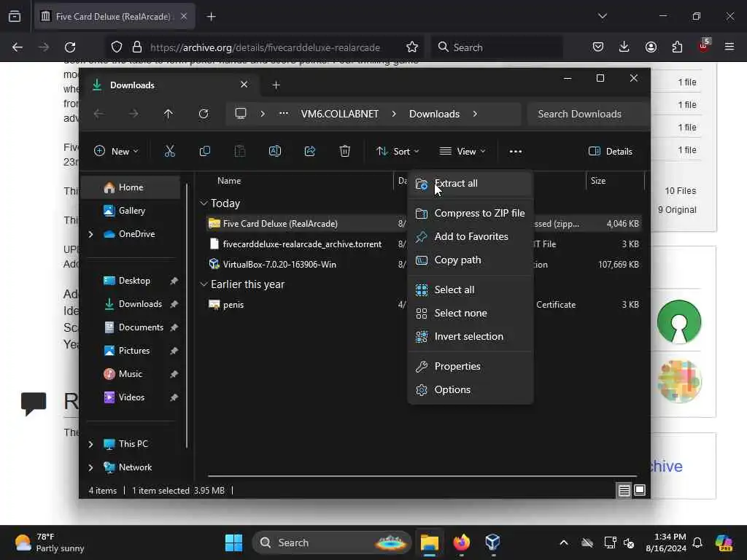Click the Firefox icon in the taskbar

(x=461, y=542)
